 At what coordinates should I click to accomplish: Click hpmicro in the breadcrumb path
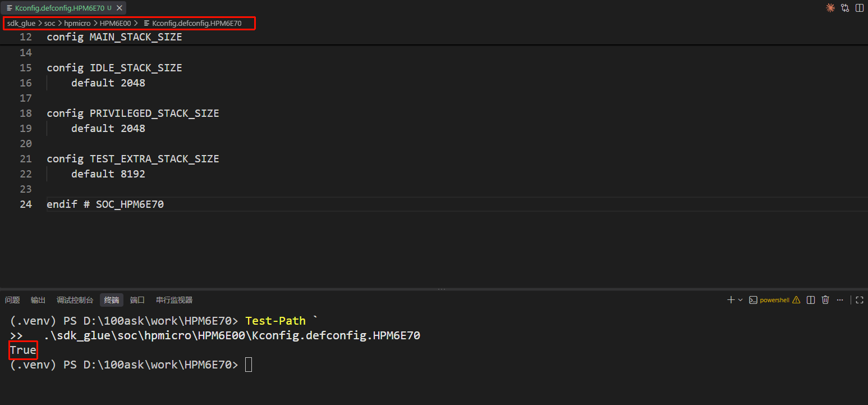[77, 23]
